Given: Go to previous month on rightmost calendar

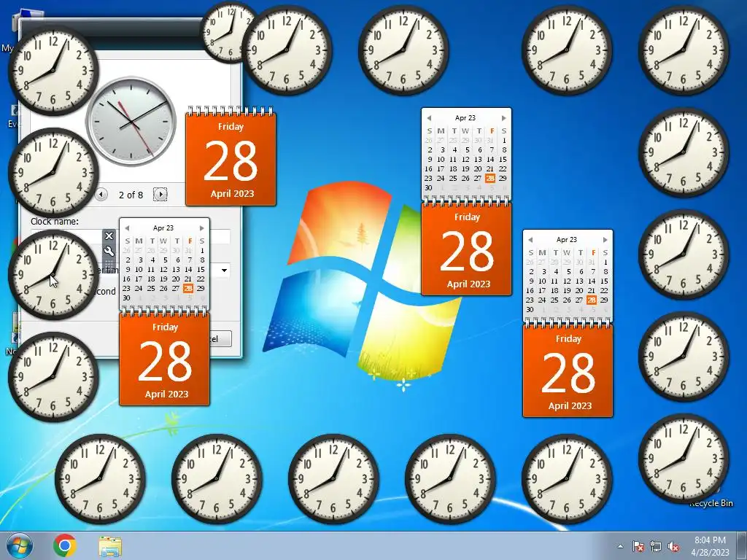Looking at the screenshot, I should pyautogui.click(x=531, y=239).
